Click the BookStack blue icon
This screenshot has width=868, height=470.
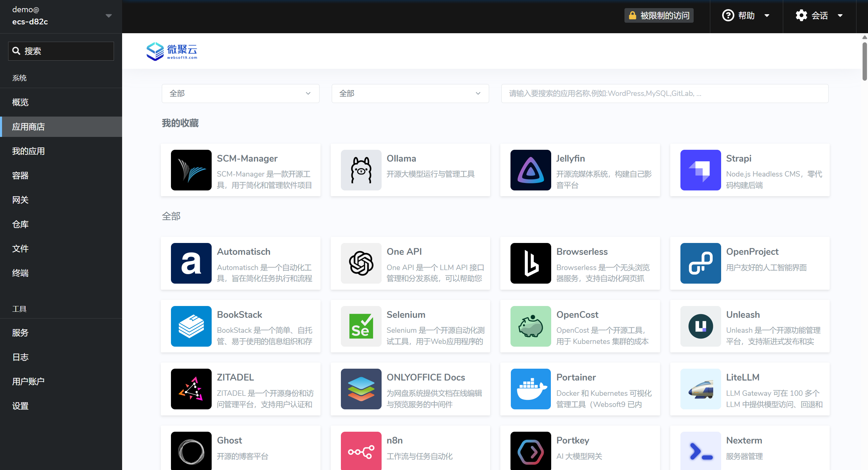pos(191,326)
